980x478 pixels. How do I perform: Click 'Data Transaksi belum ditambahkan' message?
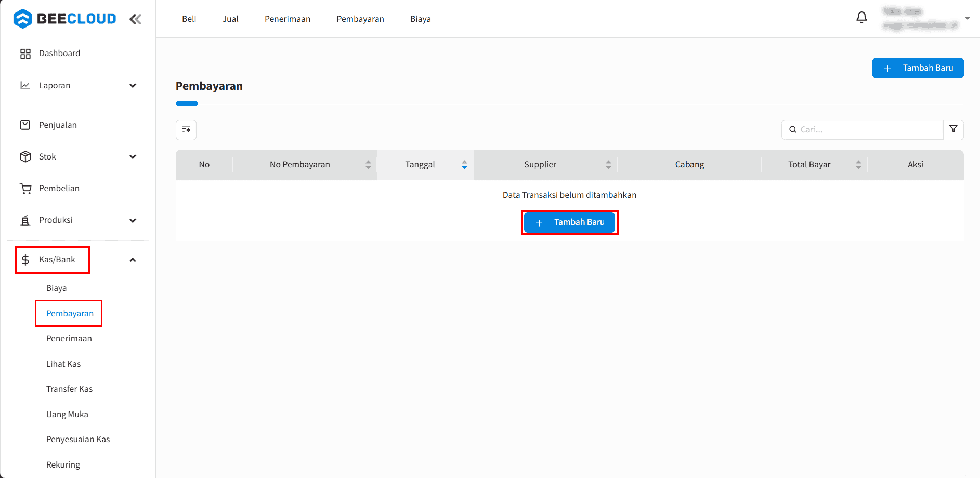(569, 195)
